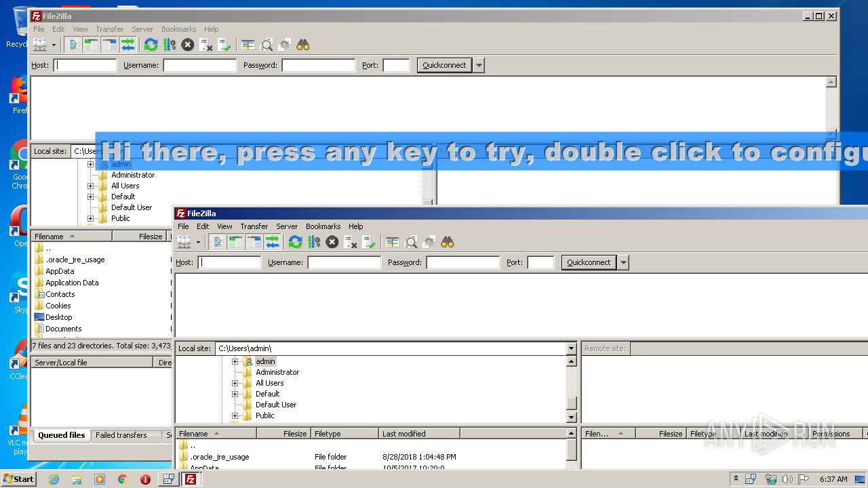
Task: Toggle message log display in front FileZilla window
Action: pos(217,242)
